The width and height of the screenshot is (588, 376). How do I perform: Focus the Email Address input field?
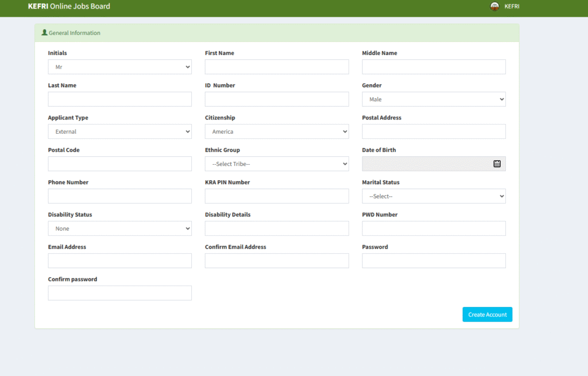(x=119, y=261)
